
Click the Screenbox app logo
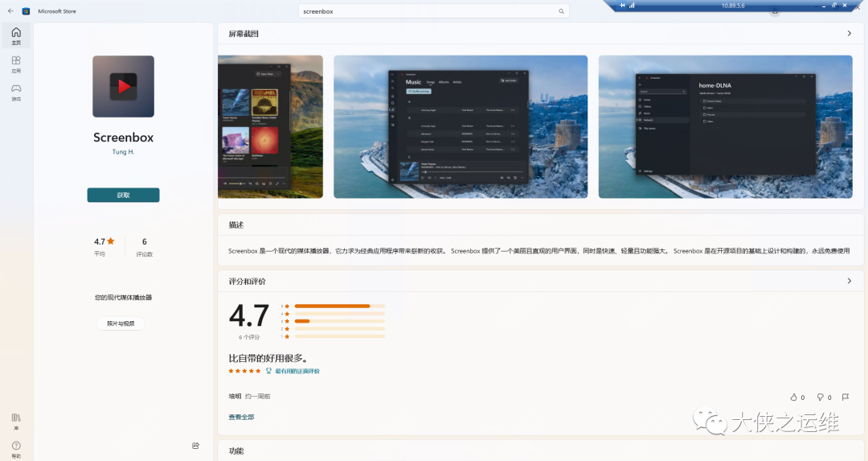coord(124,86)
